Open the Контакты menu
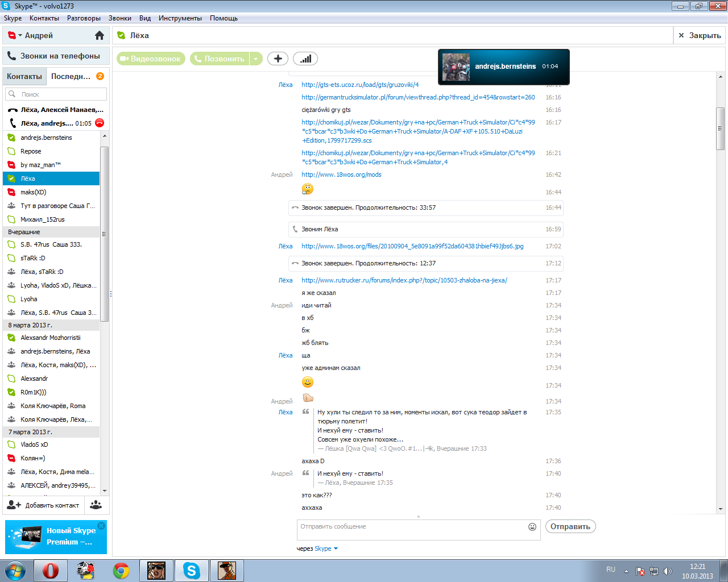Screen dimensions: 728x582 pos(44,18)
